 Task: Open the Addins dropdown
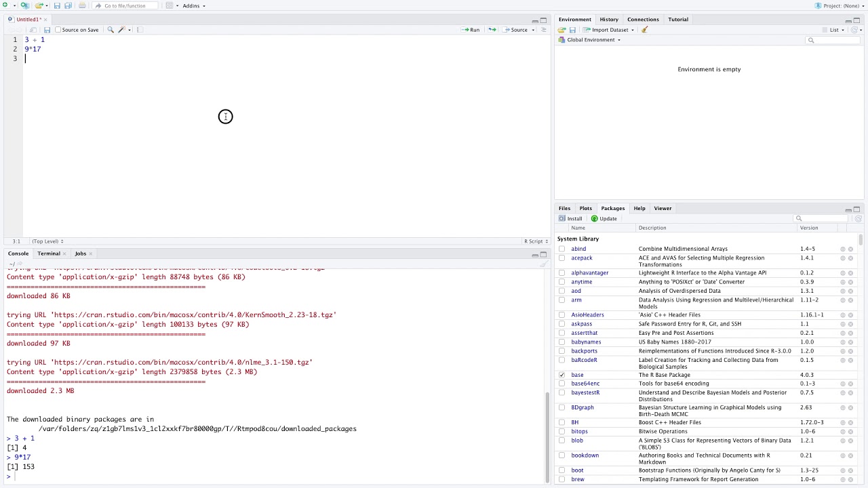[194, 5]
